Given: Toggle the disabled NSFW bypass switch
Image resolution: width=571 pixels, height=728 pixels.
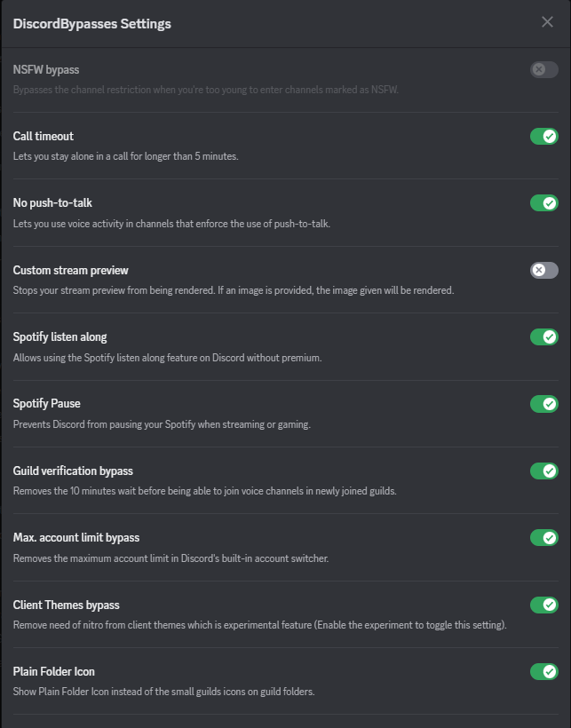Looking at the screenshot, I should 544,69.
